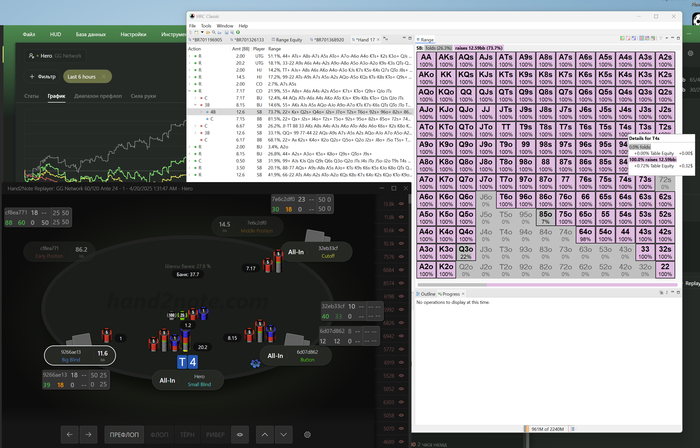Go to next hand with down chevron
Screen dimensions: 700x448
click(283, 434)
